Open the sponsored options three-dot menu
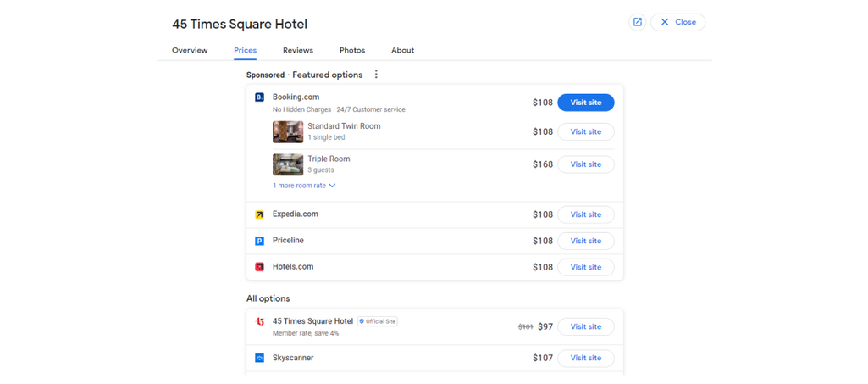868x384 pixels. coord(376,75)
